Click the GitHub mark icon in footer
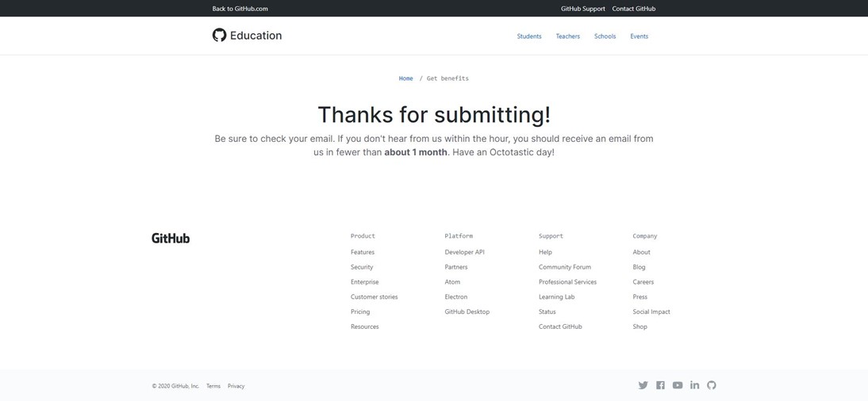Screen dimensions: 868x401 pyautogui.click(x=712, y=385)
